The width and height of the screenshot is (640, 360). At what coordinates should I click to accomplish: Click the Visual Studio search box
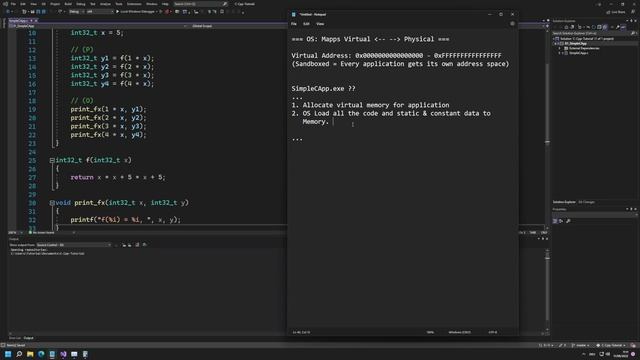coord(200,4)
